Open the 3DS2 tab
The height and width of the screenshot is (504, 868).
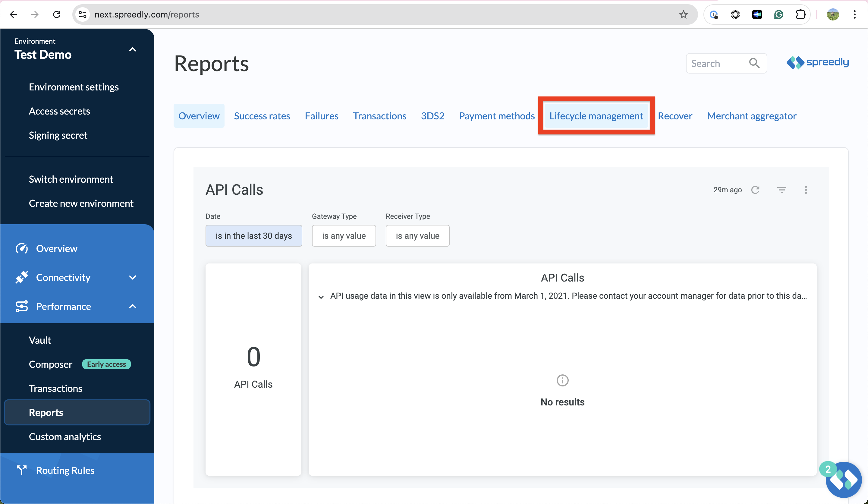(x=432, y=116)
